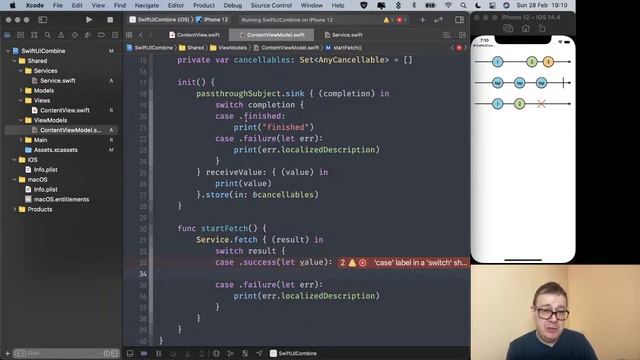The image size is (640, 360).
Task: Select macOS.entitlements in the navigator
Action: [61, 199]
